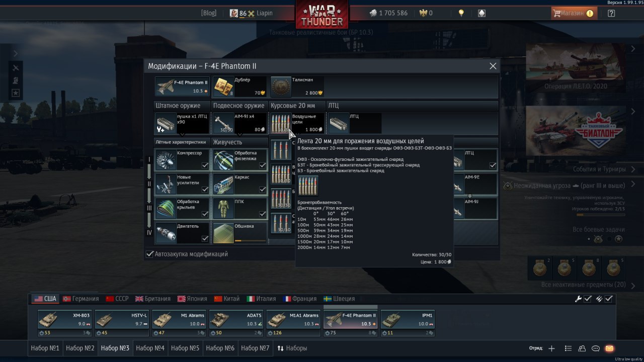This screenshot has height=362, width=644.
Task: Expand the Операция Л.Е.Т.О. 2020 promo arrow
Action: pos(633,49)
